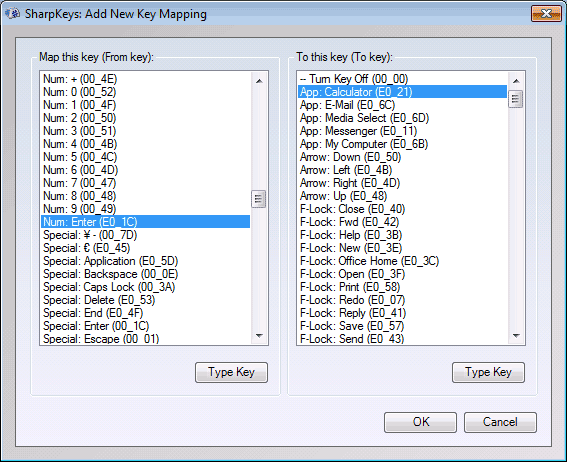Select 'Num: 6 (00_4D)' in From list
This screenshot has width=567, height=462.
tap(146, 170)
